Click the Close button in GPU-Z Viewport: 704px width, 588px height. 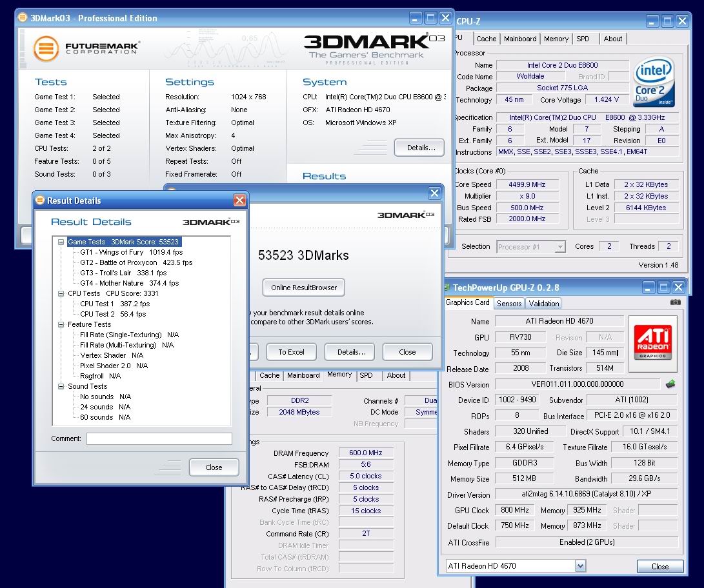tap(660, 567)
